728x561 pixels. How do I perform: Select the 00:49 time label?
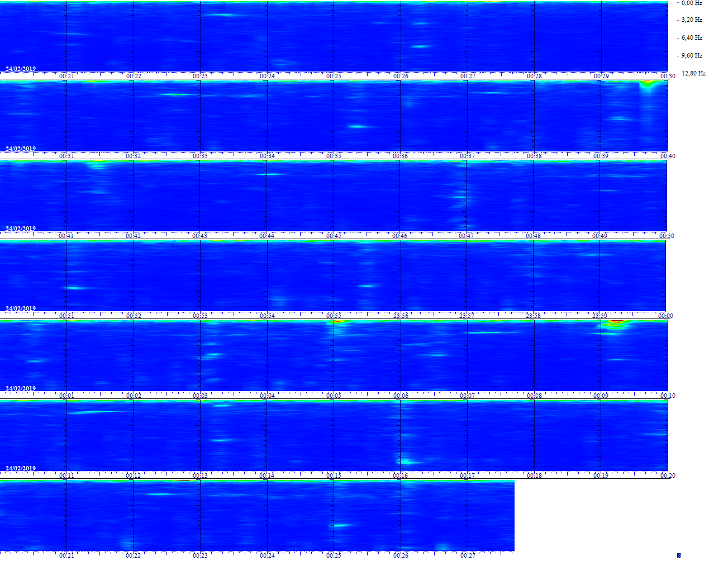tap(599, 236)
